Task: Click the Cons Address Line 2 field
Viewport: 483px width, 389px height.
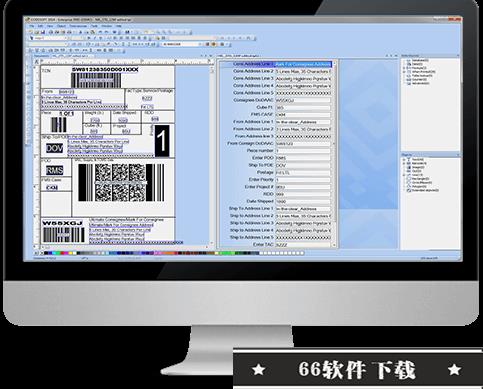Action: tap(303, 71)
